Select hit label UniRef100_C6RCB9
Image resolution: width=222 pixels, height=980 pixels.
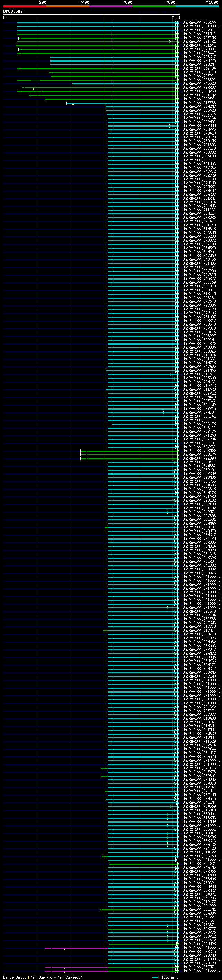point(199,473)
